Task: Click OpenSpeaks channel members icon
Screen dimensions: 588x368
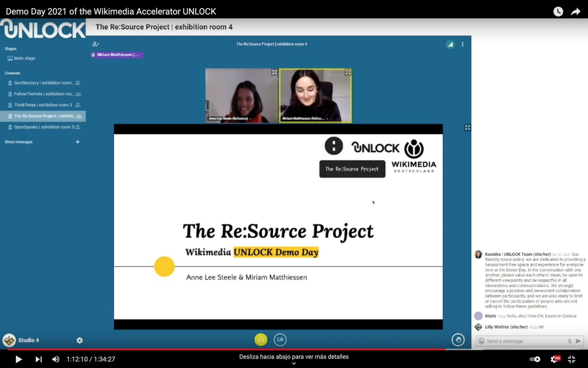Action: [x=78, y=127]
